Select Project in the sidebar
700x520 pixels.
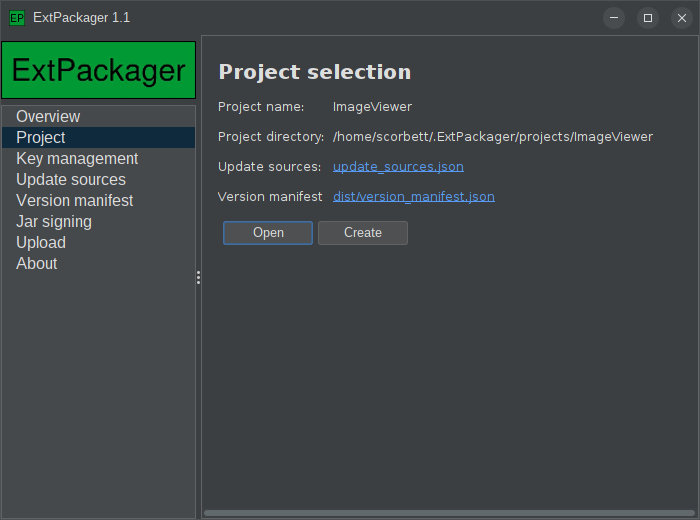99,137
